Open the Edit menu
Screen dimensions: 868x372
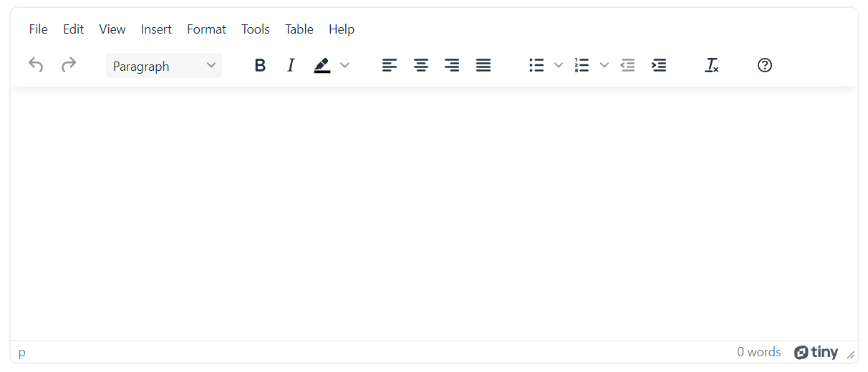tap(73, 29)
